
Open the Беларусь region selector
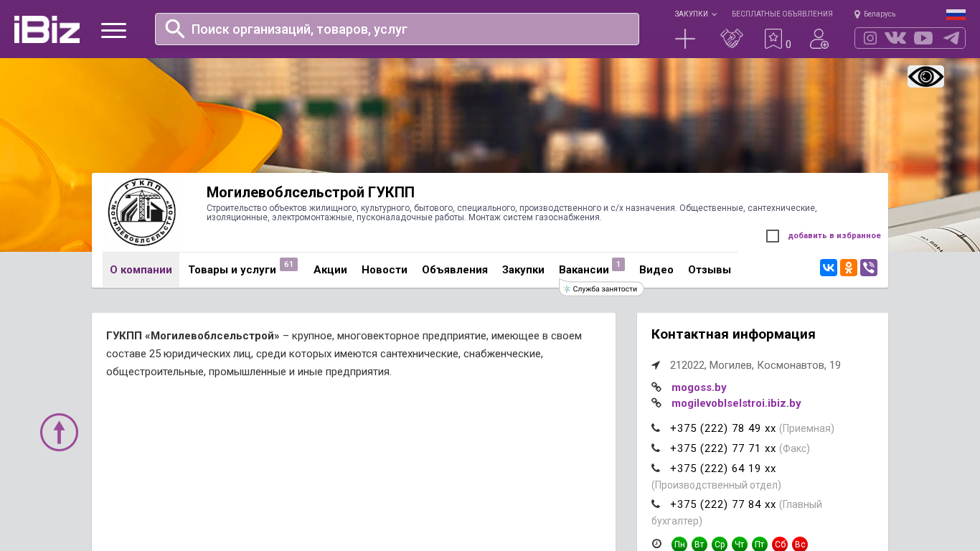pyautogui.click(x=875, y=14)
